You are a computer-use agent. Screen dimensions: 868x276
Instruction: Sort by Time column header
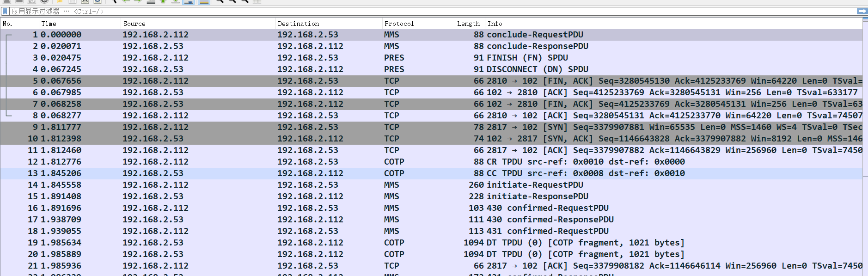pyautogui.click(x=79, y=24)
